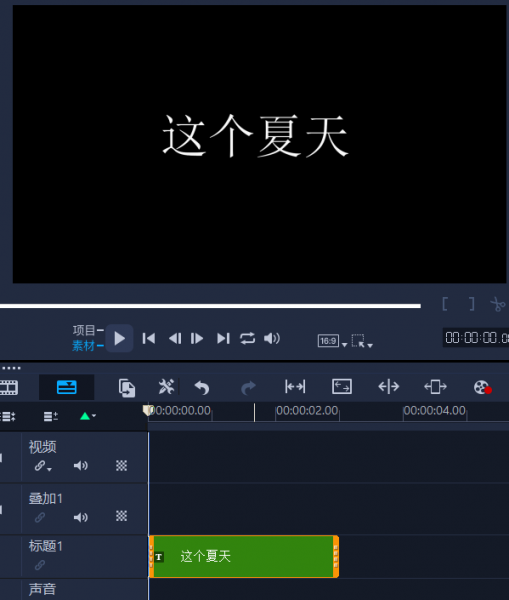Open the track manager add/remove icon
The height and width of the screenshot is (600, 509).
pyautogui.click(x=51, y=416)
